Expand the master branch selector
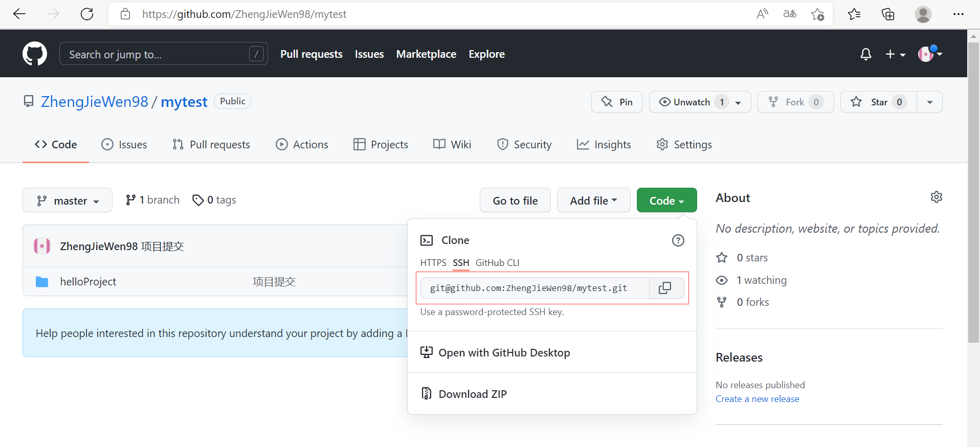The image size is (980, 447). [68, 200]
